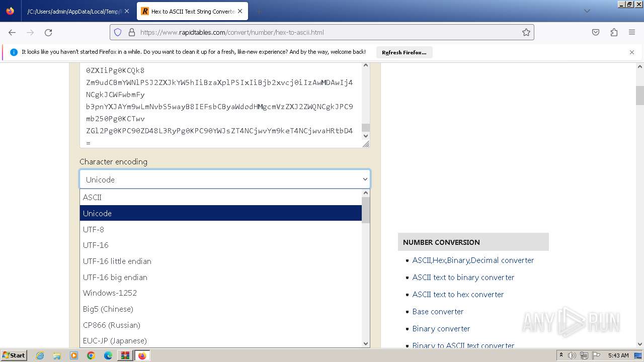
Task: Choose UTF-8 encoding option
Action: pyautogui.click(x=220, y=229)
